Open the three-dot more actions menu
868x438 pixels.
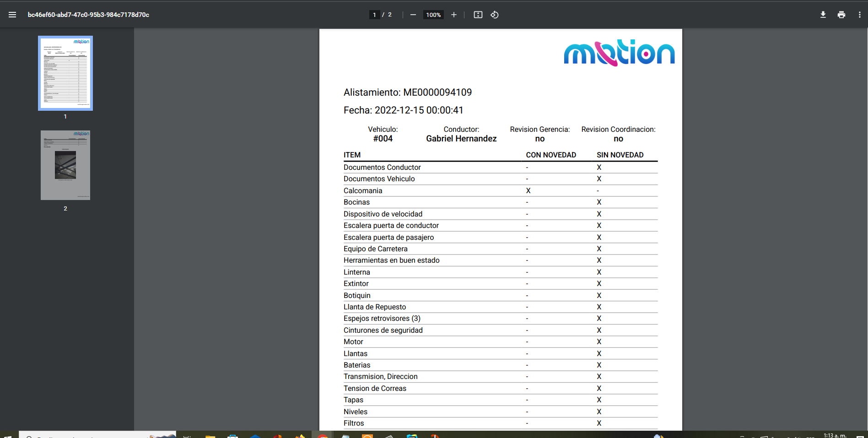[x=859, y=15]
